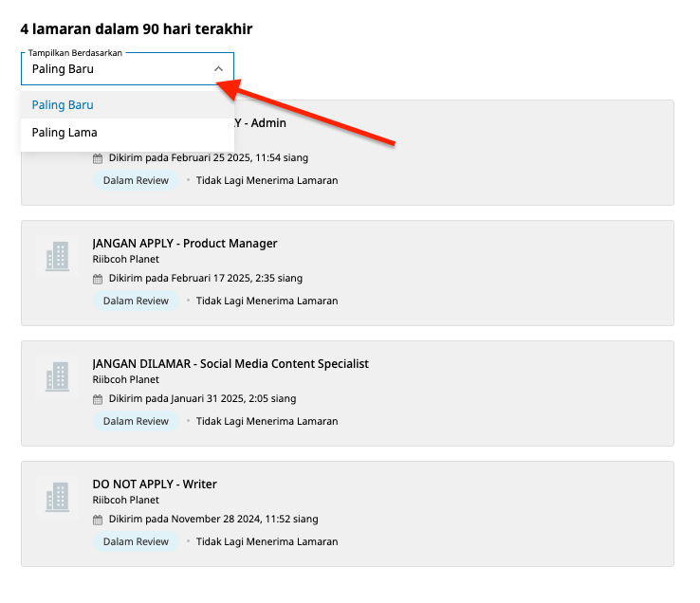Click Dikirim pada Februari 25 2025 text
This screenshot has height=603, width=700.
tap(209, 158)
